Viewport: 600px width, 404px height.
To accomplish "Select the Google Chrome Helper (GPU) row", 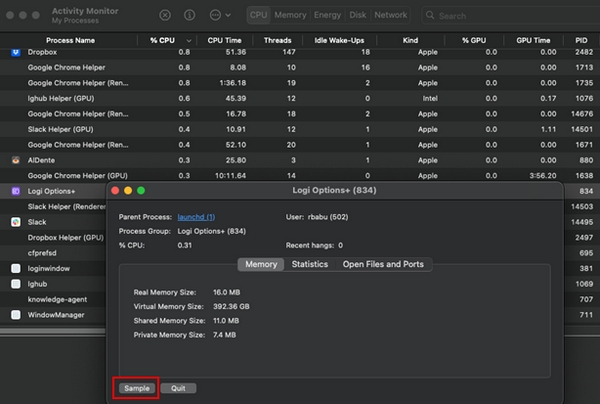I will click(x=300, y=176).
